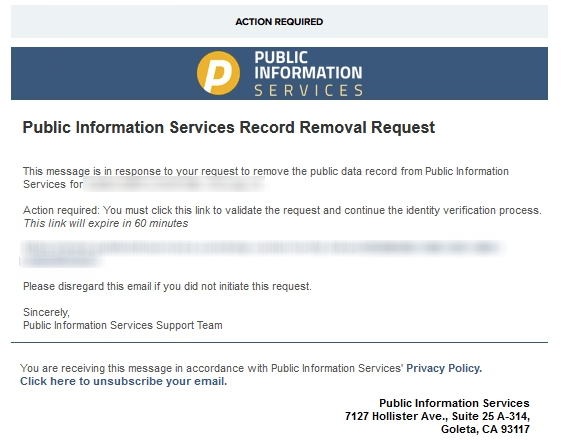Click 'This link will expire in 60 minutes'

[106, 223]
